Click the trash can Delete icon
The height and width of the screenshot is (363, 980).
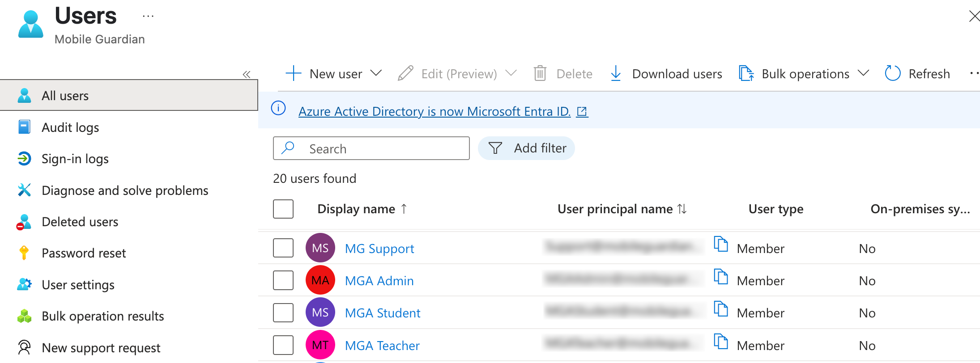click(x=540, y=73)
